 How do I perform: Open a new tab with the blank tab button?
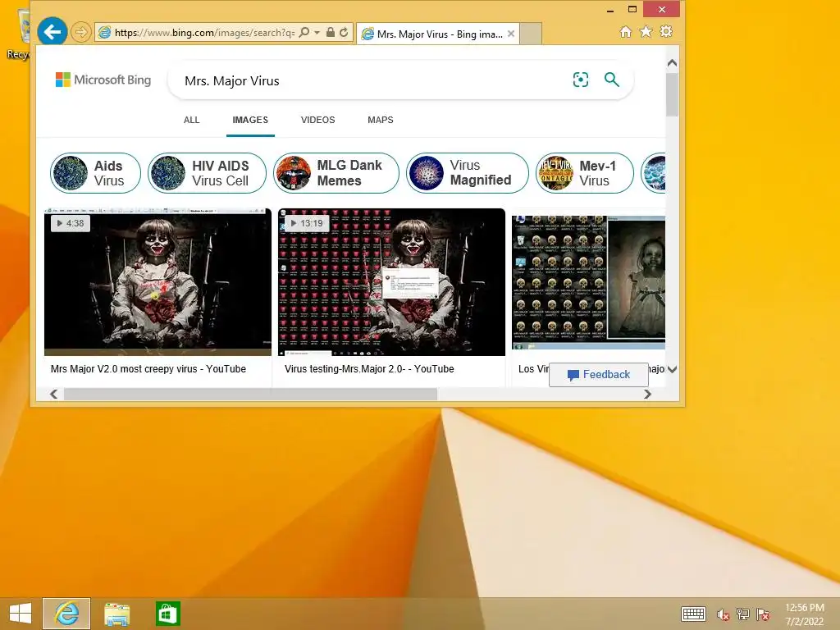tap(531, 34)
